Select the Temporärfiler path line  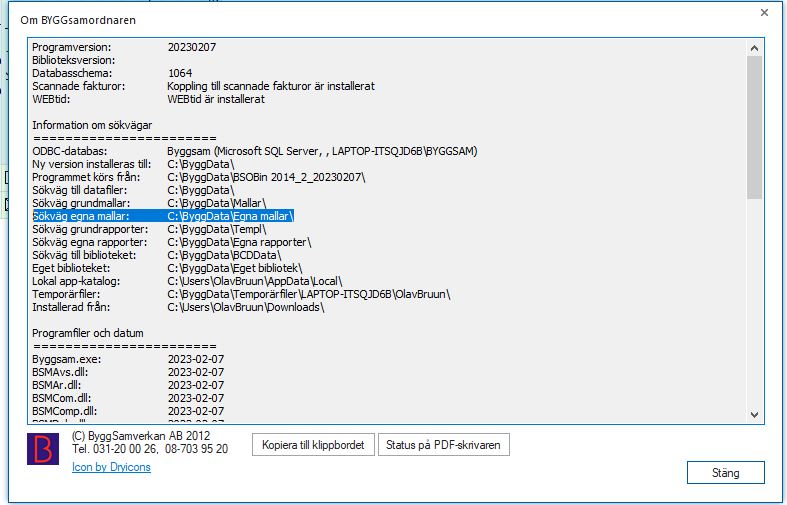pyautogui.click(x=241, y=295)
